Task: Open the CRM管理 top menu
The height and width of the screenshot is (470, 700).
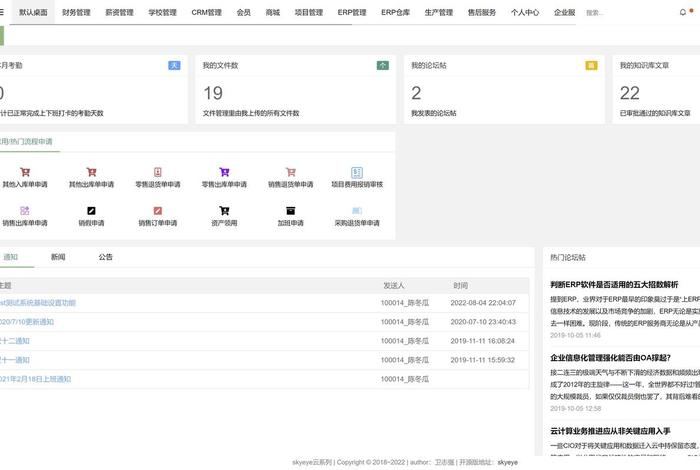Action: 206,12
